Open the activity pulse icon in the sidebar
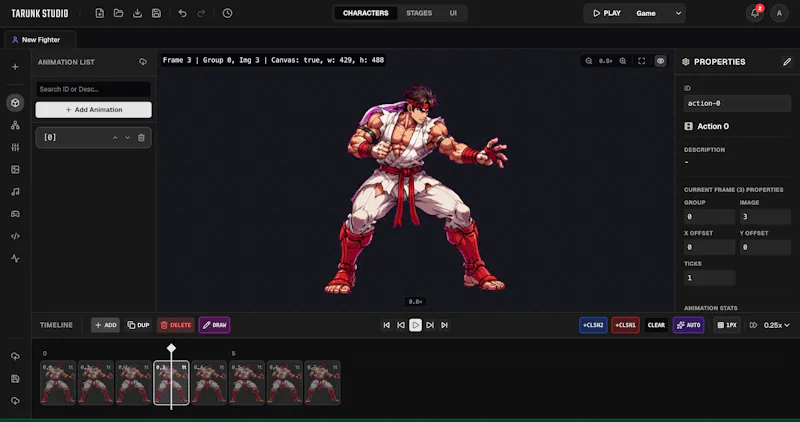800x422 pixels. coord(15,258)
